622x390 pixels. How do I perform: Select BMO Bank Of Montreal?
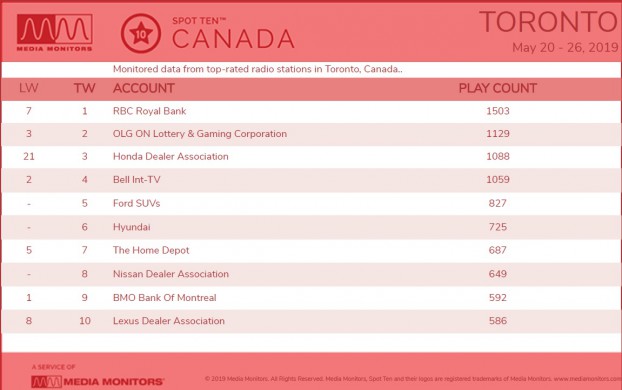tap(165, 298)
